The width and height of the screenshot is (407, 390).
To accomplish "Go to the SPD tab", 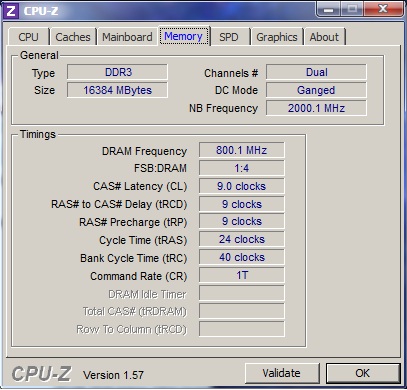I will pyautogui.click(x=229, y=37).
